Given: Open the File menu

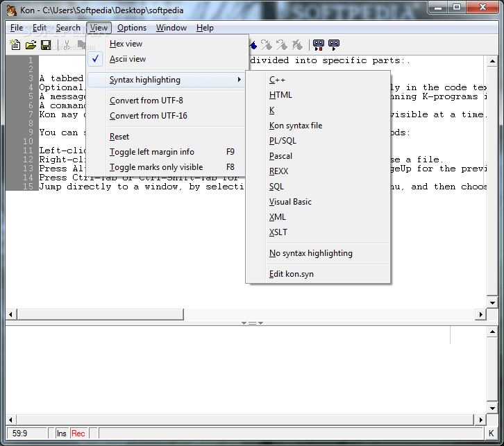Looking at the screenshot, I should [17, 28].
